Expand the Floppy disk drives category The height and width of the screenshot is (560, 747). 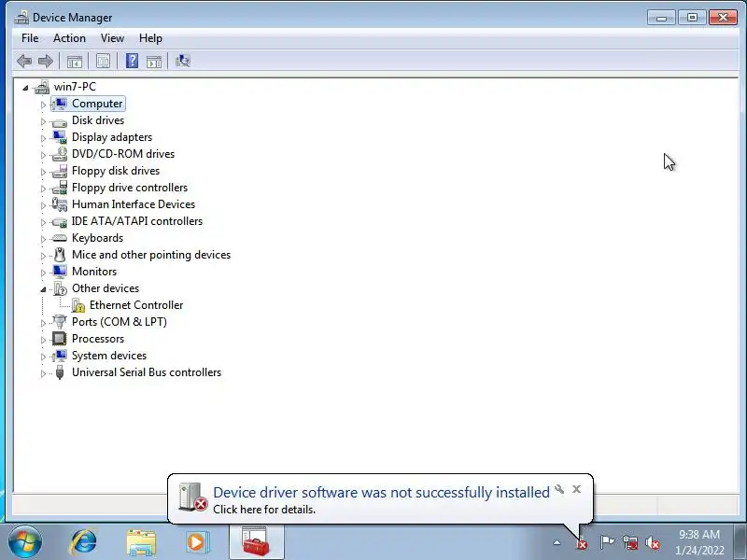pos(43,172)
